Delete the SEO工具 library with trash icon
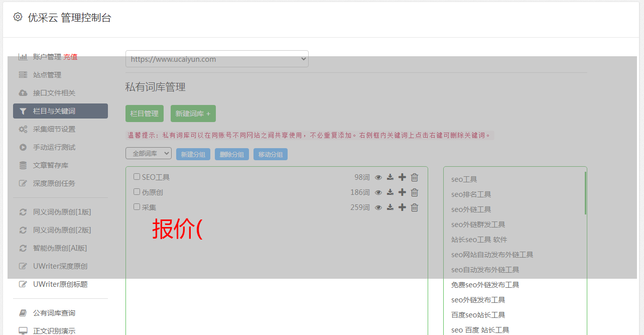Viewport: 644px width, 335px height. (x=415, y=177)
